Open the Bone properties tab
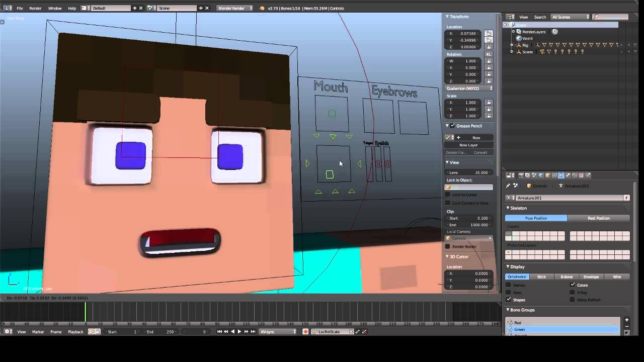The image size is (644, 362). 568,175
